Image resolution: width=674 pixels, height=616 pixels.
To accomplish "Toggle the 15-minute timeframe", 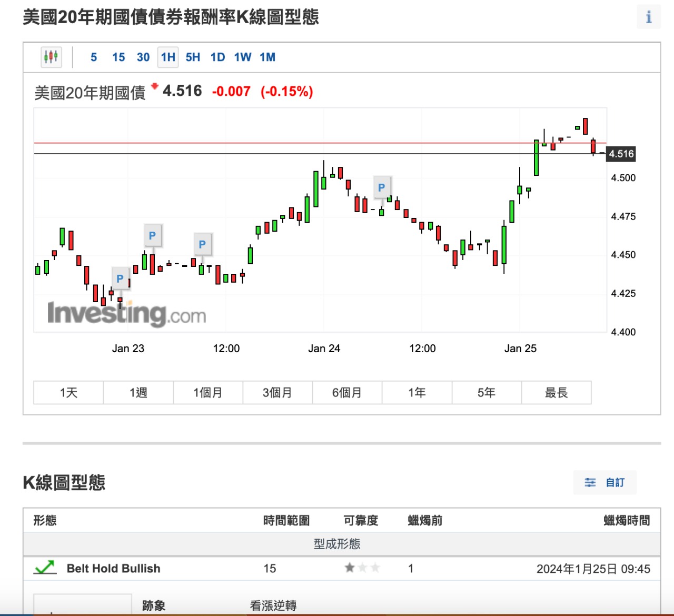I will (118, 57).
